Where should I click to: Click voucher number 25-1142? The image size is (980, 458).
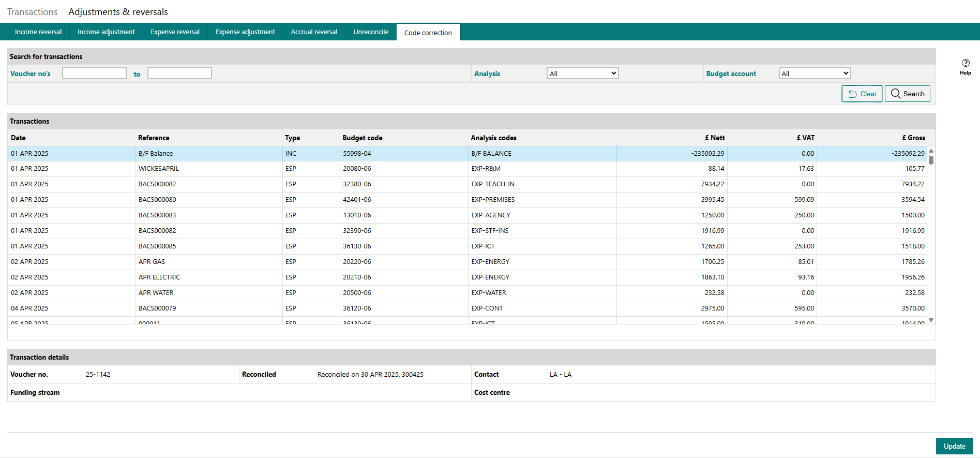click(98, 375)
